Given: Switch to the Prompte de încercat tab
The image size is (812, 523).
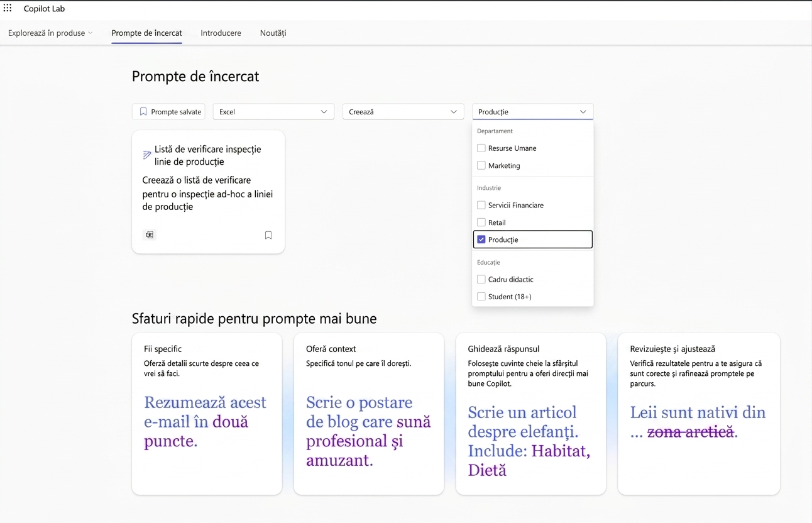Looking at the screenshot, I should tap(146, 33).
